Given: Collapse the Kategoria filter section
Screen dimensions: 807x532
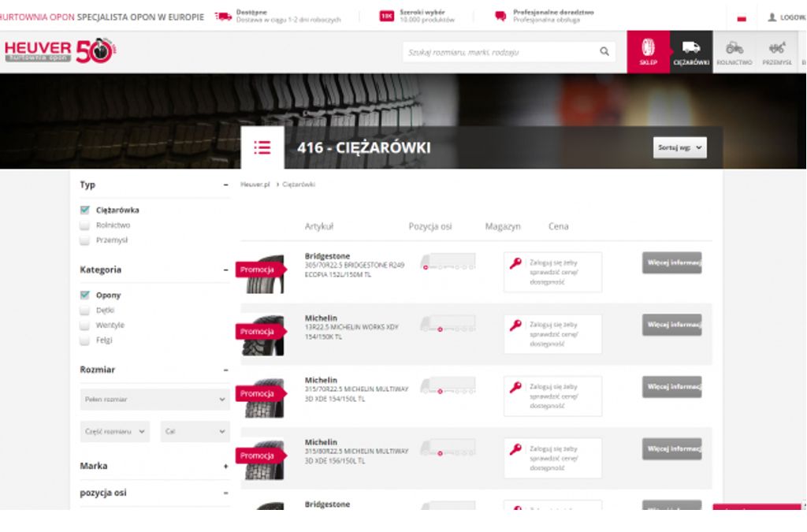Looking at the screenshot, I should [x=226, y=270].
